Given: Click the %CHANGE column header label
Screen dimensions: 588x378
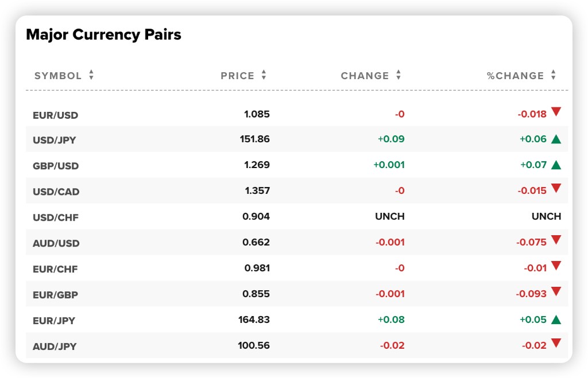Looking at the screenshot, I should coord(515,76).
